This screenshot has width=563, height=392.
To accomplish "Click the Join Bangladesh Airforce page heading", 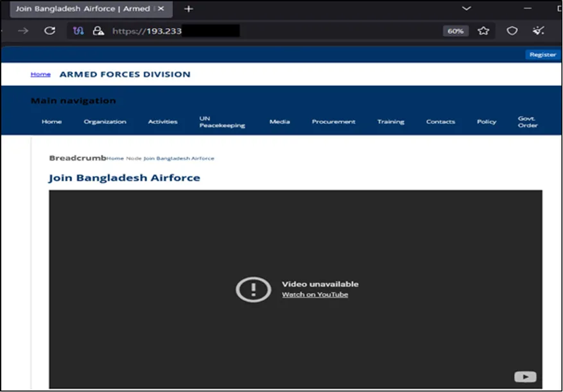I will [125, 178].
